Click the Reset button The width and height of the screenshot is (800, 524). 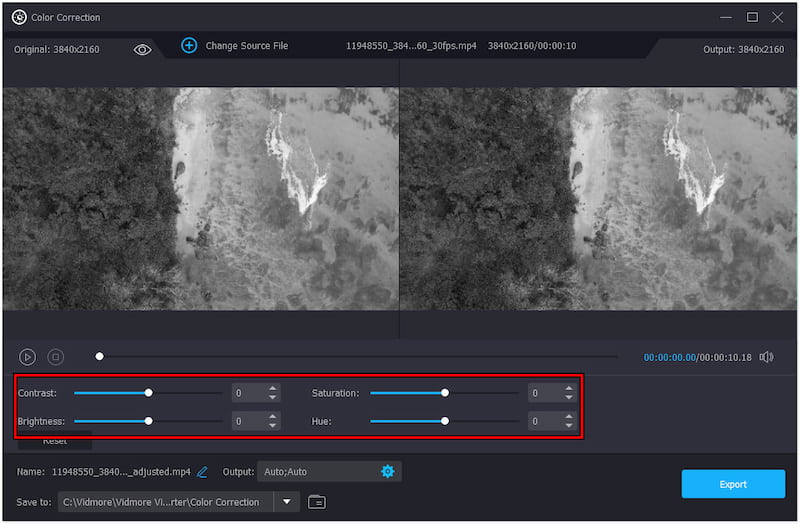pos(55,441)
